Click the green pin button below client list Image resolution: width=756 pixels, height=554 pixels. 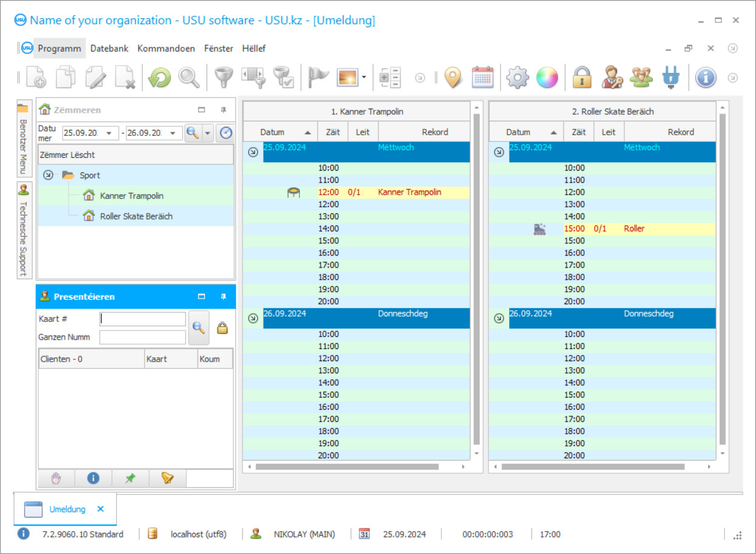(x=130, y=478)
